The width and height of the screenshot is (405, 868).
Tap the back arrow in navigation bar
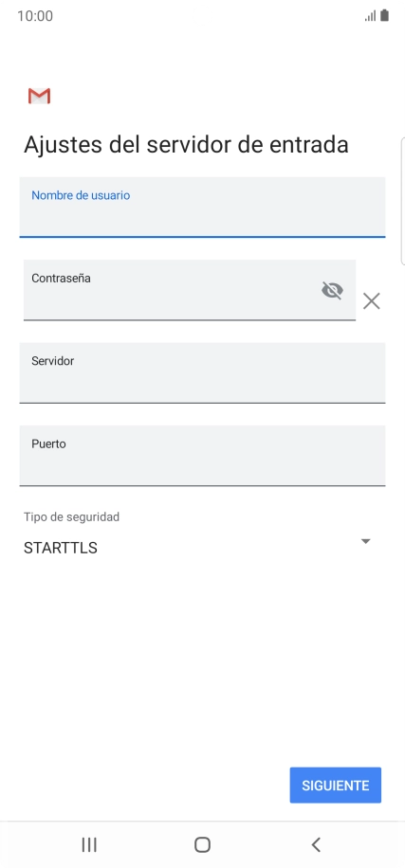[x=316, y=844]
